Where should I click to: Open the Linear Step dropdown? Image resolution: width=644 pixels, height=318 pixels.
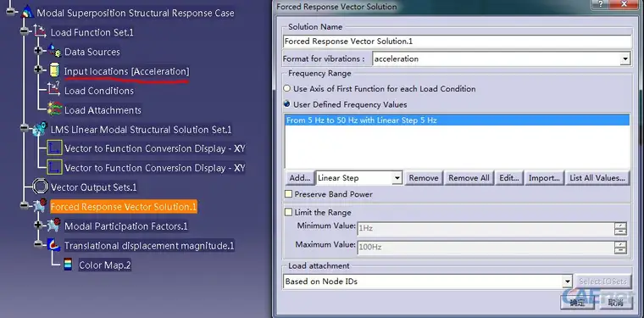pos(397,178)
